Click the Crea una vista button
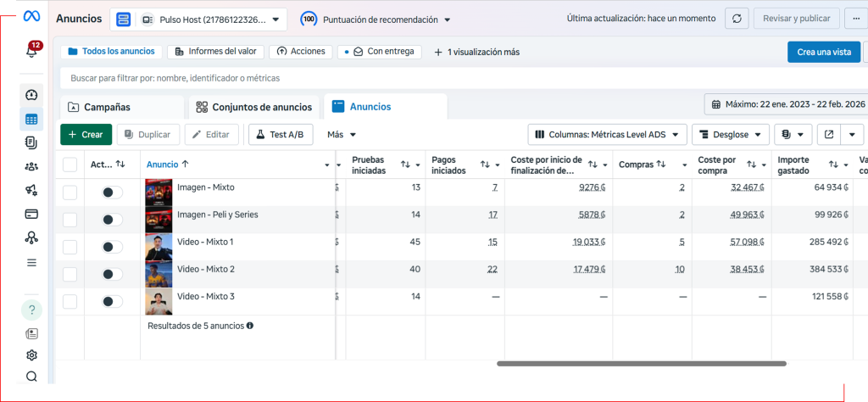The image size is (868, 402). [x=823, y=52]
